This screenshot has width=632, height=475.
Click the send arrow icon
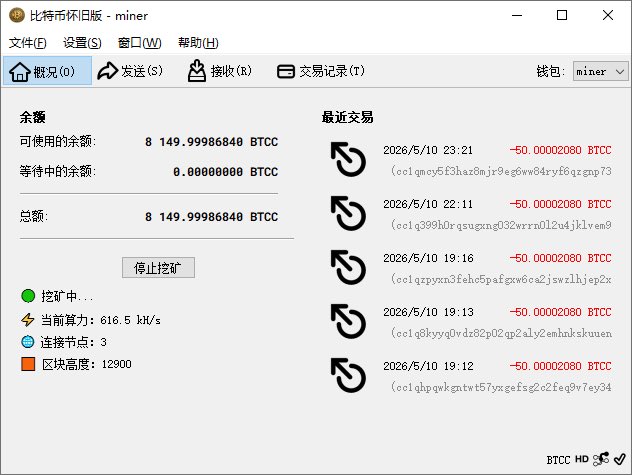tap(108, 71)
